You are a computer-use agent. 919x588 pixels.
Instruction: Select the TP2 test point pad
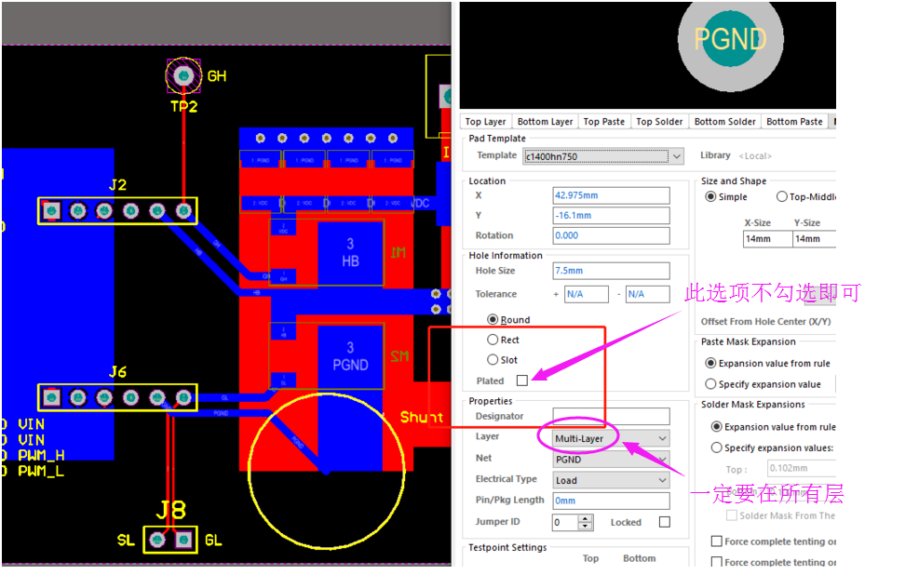coord(183,75)
